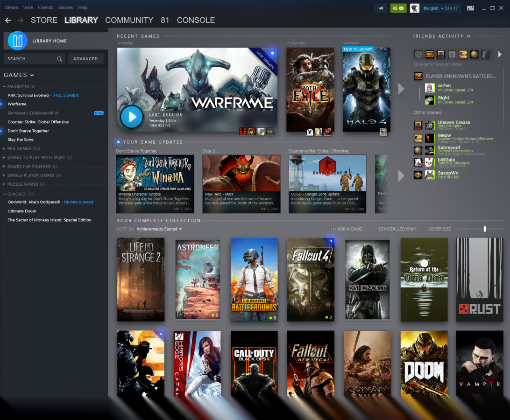Click the search magnifier icon
The height and width of the screenshot is (420, 510).
59,59
